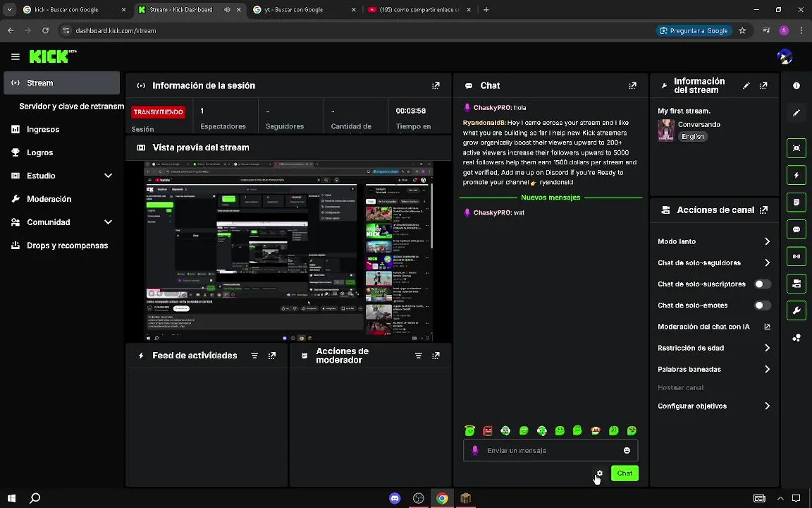Pop out the Acciones de canal panel

click(x=763, y=210)
